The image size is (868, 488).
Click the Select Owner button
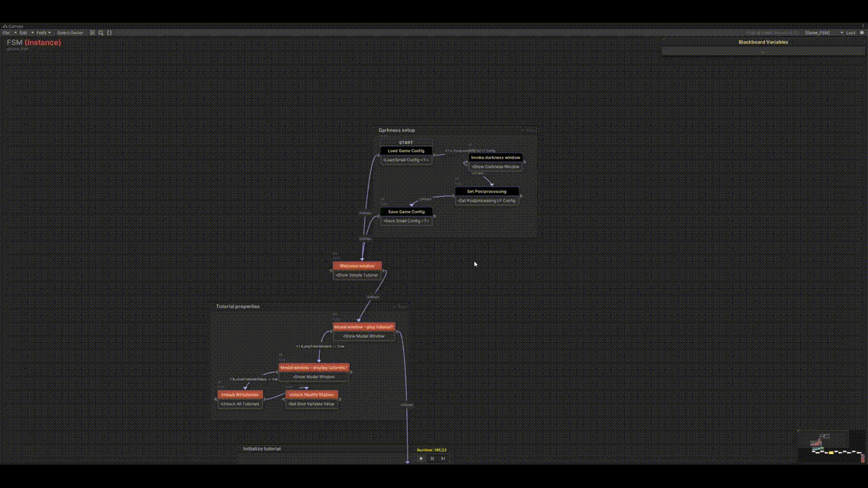tap(70, 33)
